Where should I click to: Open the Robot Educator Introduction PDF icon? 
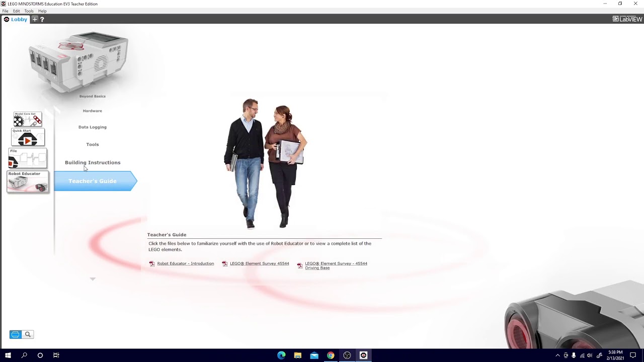pos(152,263)
